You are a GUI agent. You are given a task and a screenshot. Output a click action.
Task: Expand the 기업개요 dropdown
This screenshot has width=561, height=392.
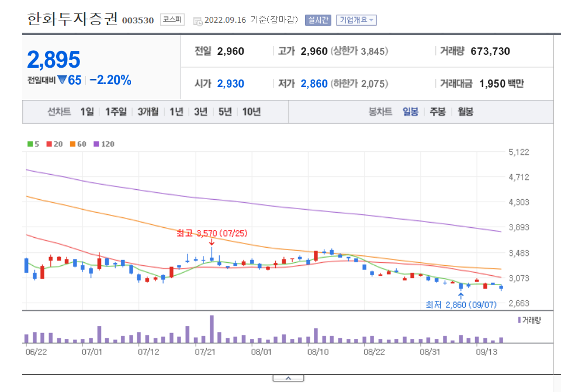click(356, 20)
